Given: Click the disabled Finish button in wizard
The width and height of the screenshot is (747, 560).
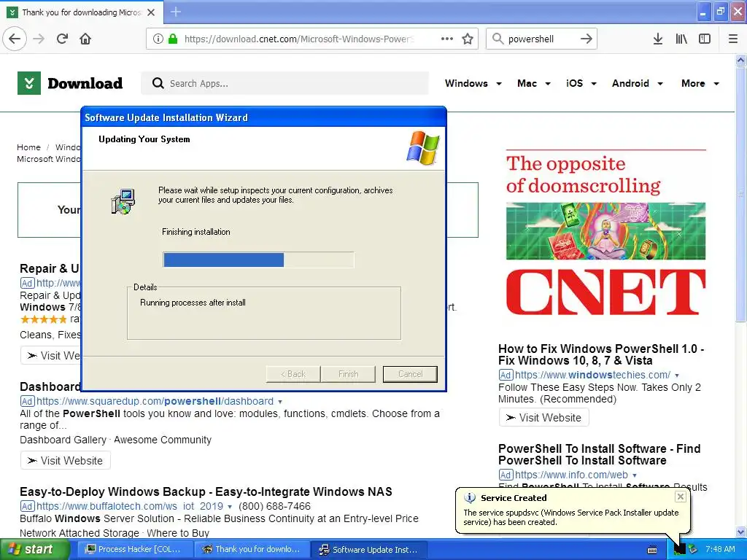Looking at the screenshot, I should click(x=348, y=374).
